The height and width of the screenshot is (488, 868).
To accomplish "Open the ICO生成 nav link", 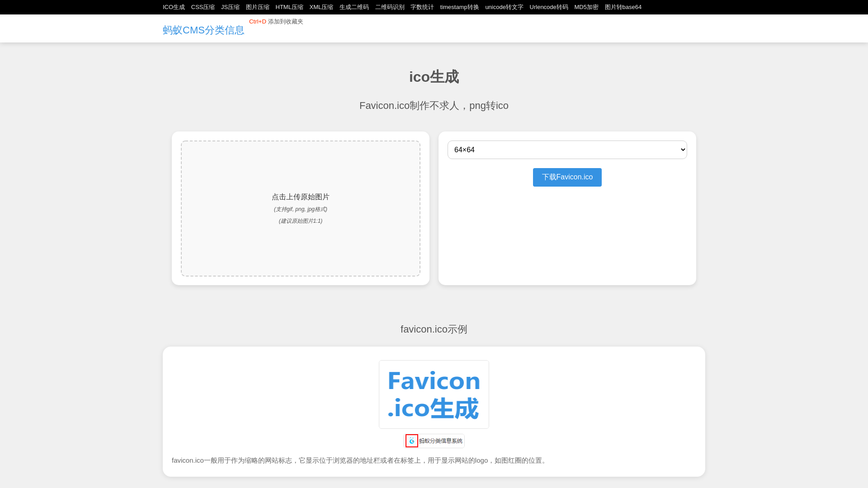I will point(174,7).
